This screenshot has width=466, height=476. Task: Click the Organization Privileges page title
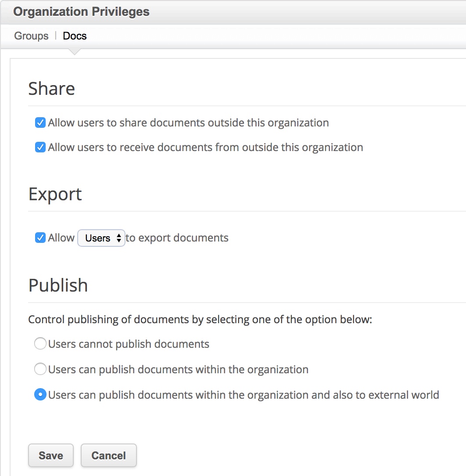click(x=81, y=12)
